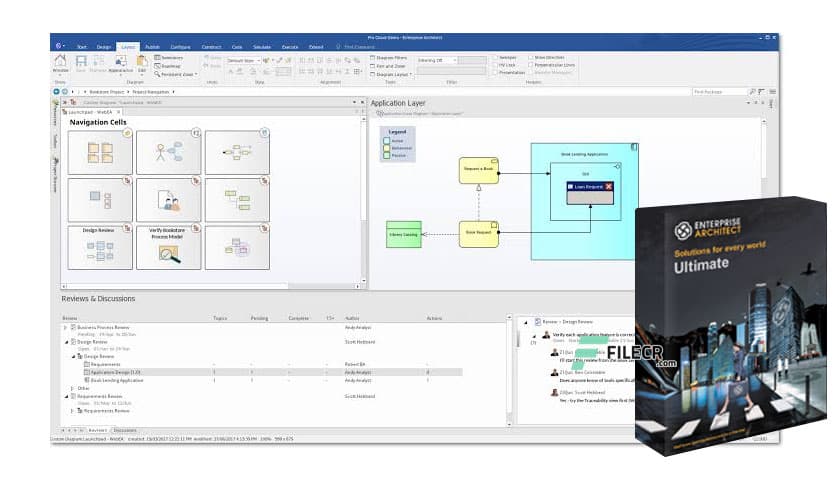Select the Launchpad - WebEA document tab
This screenshot has width=836, height=484.
(90, 112)
